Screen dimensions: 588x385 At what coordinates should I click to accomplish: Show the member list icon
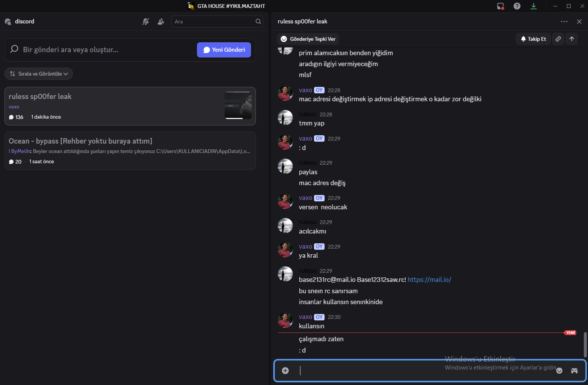(x=161, y=22)
